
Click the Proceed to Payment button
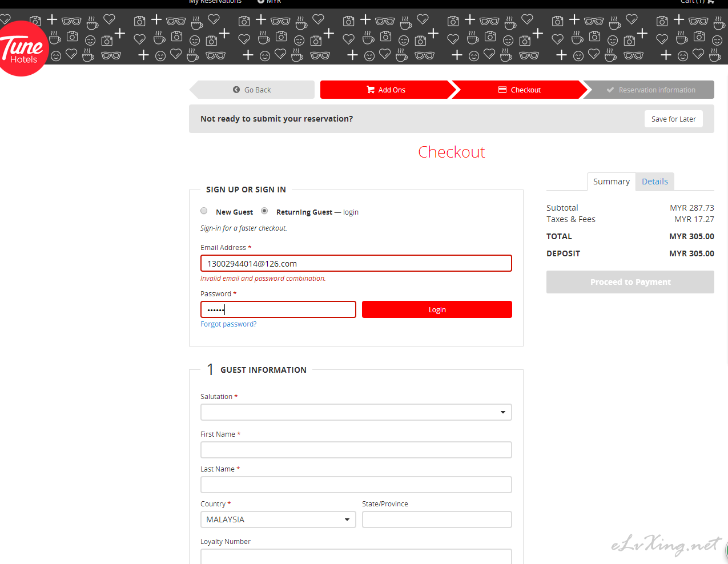(x=630, y=282)
